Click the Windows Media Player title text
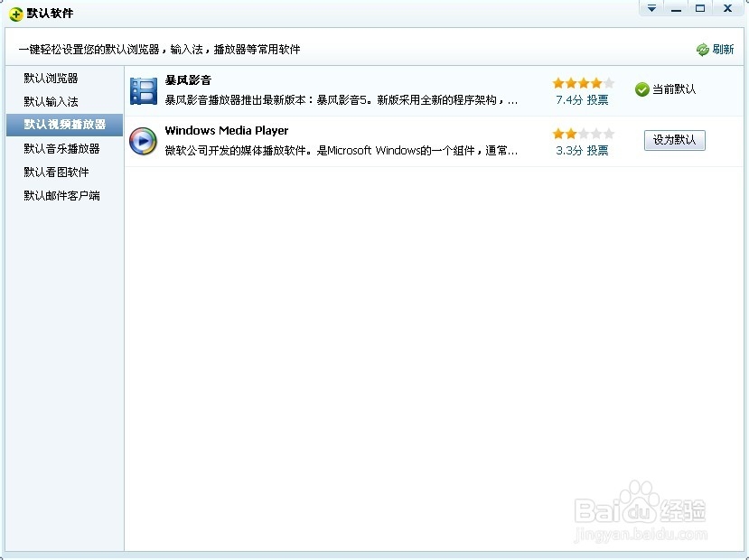 pos(227,130)
